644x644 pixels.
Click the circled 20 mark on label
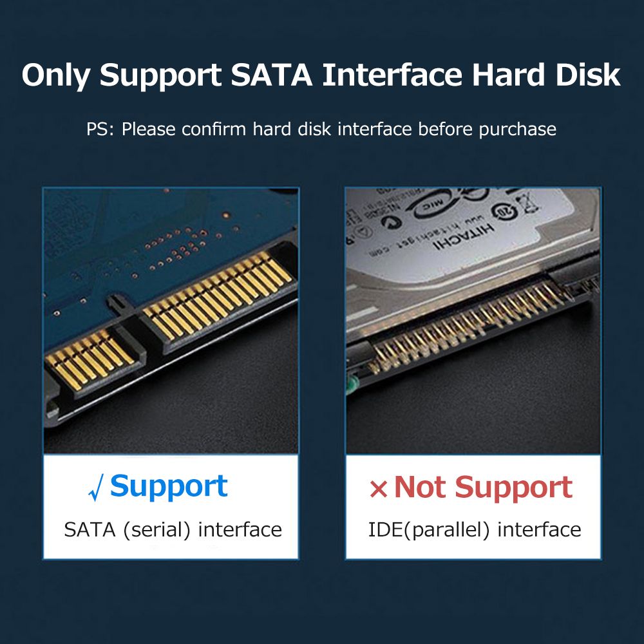click(x=504, y=211)
